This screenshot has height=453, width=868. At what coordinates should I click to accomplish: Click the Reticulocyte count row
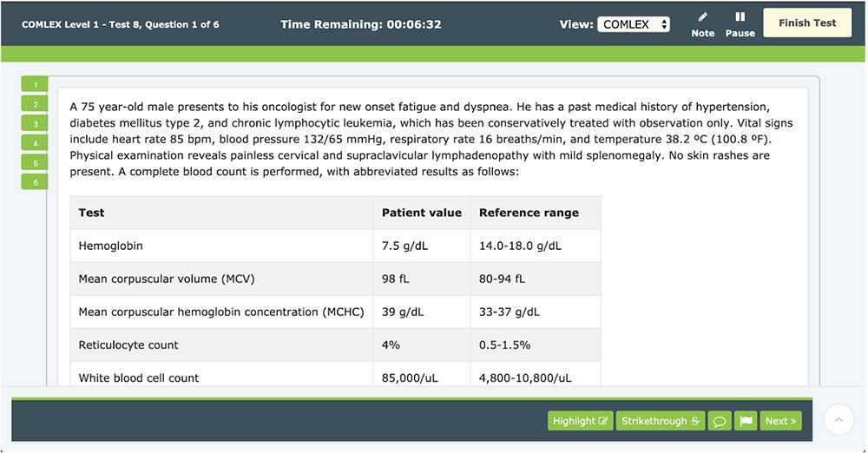click(x=335, y=345)
